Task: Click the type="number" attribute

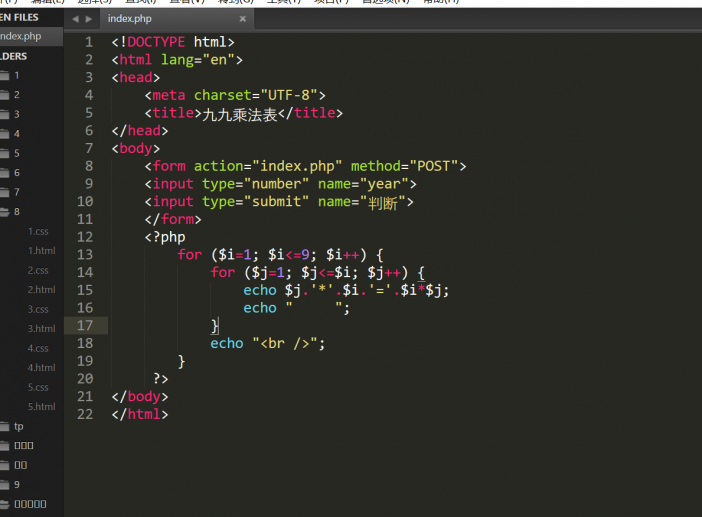Action: (255, 184)
